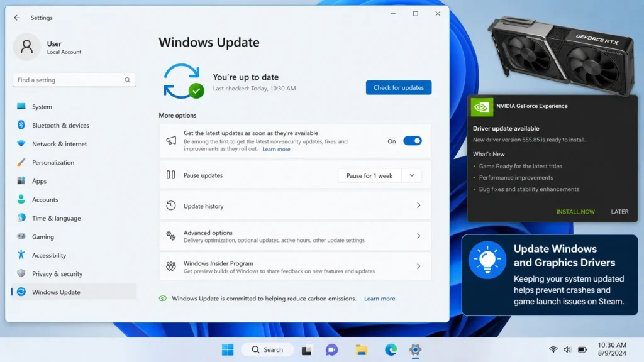Click LATER in NVIDIA notification
The height and width of the screenshot is (362, 644).
click(619, 211)
